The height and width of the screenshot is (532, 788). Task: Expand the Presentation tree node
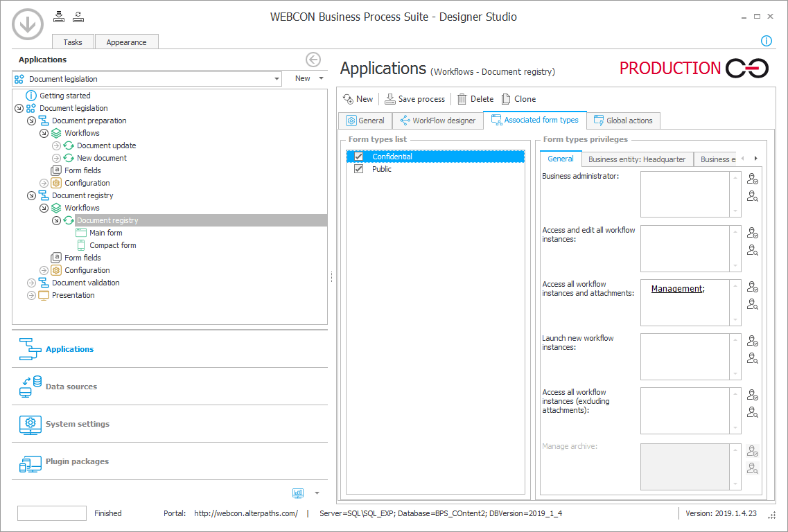[31, 295]
